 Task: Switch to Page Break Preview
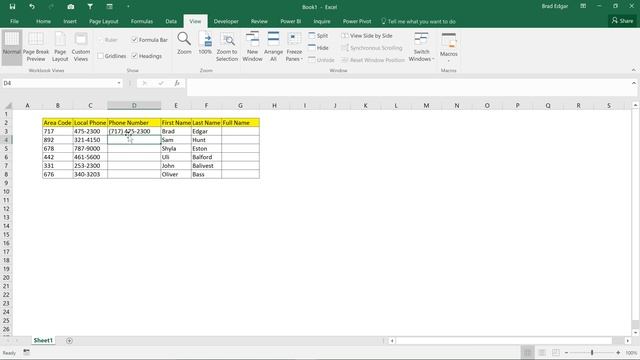(36, 47)
